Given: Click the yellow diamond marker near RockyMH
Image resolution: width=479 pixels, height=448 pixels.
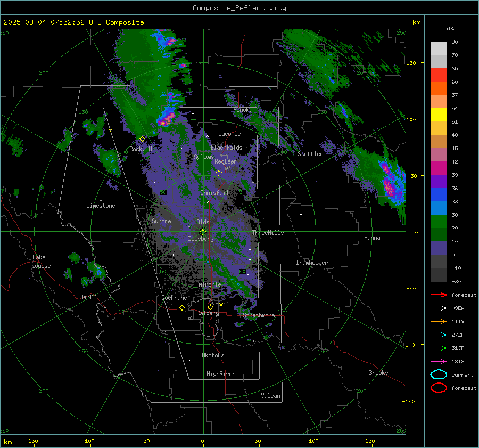Looking at the screenshot, I should pos(142,139).
